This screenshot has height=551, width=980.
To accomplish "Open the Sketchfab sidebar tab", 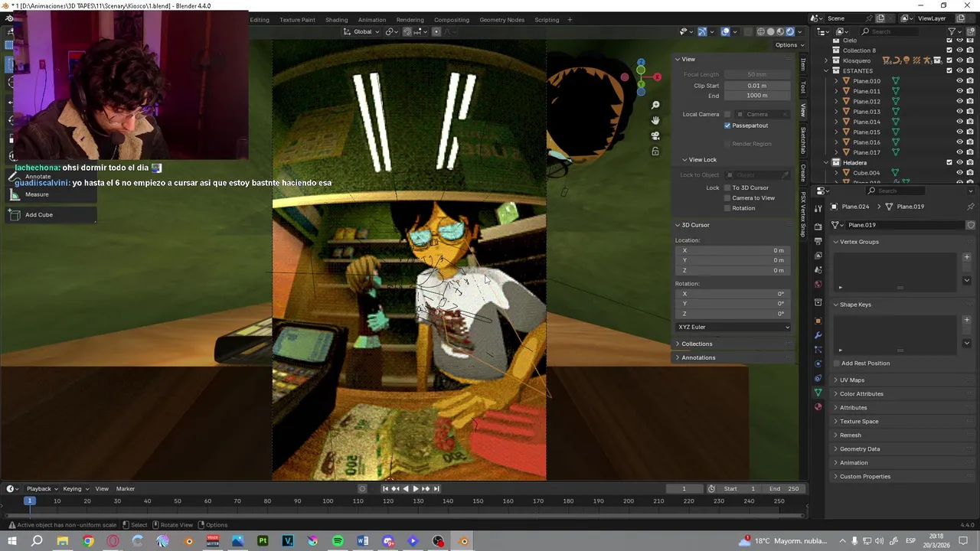I will point(803,140).
